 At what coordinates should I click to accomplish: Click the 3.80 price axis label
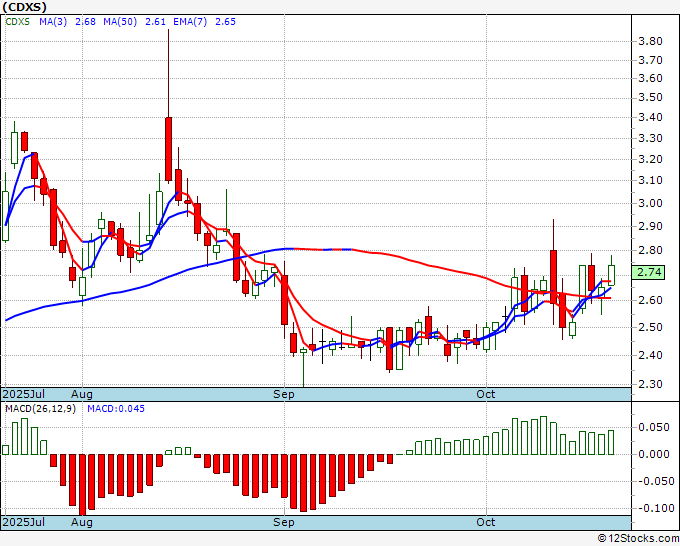click(651, 41)
